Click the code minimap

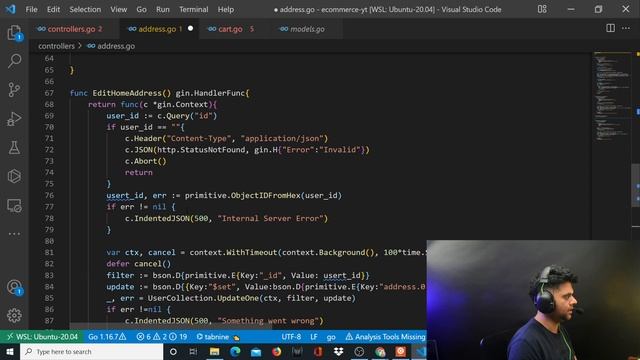click(611, 97)
